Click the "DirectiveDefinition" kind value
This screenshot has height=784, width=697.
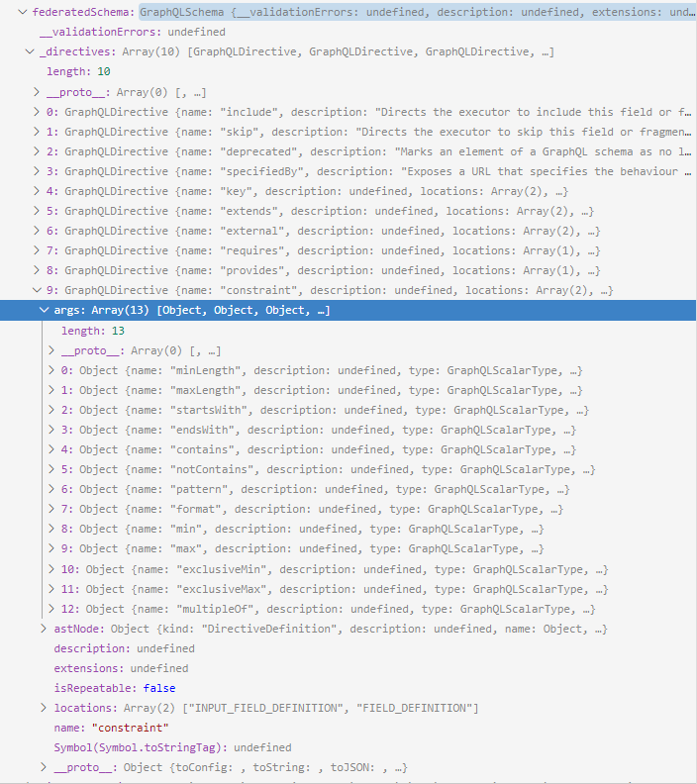coord(269,629)
